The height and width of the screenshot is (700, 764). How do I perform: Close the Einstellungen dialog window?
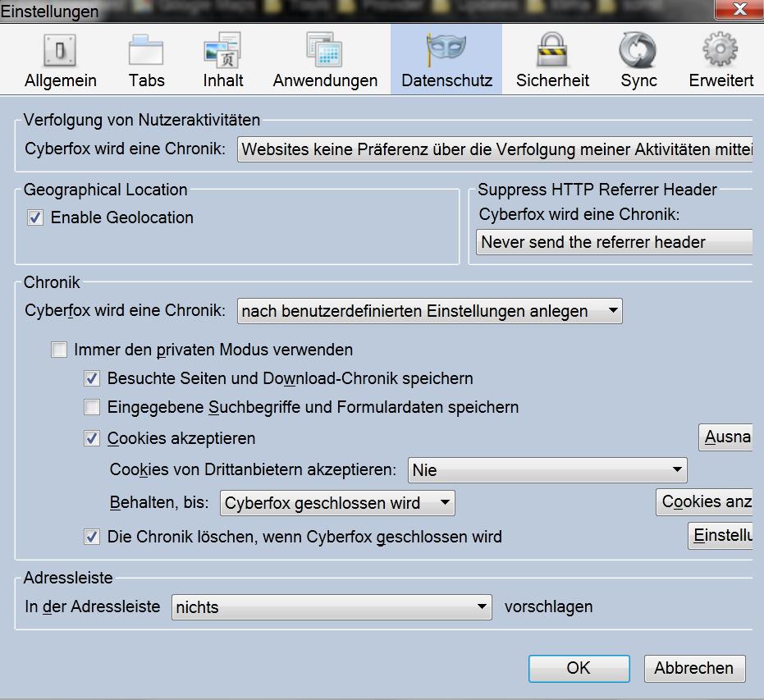click(x=739, y=9)
